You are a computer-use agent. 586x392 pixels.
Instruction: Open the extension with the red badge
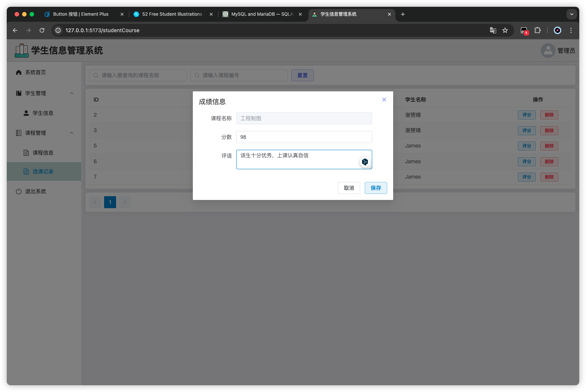coord(524,31)
